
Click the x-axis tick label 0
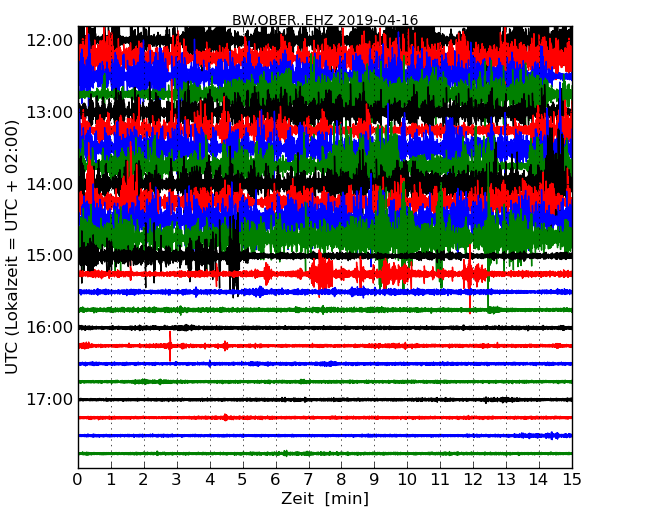click(78, 480)
